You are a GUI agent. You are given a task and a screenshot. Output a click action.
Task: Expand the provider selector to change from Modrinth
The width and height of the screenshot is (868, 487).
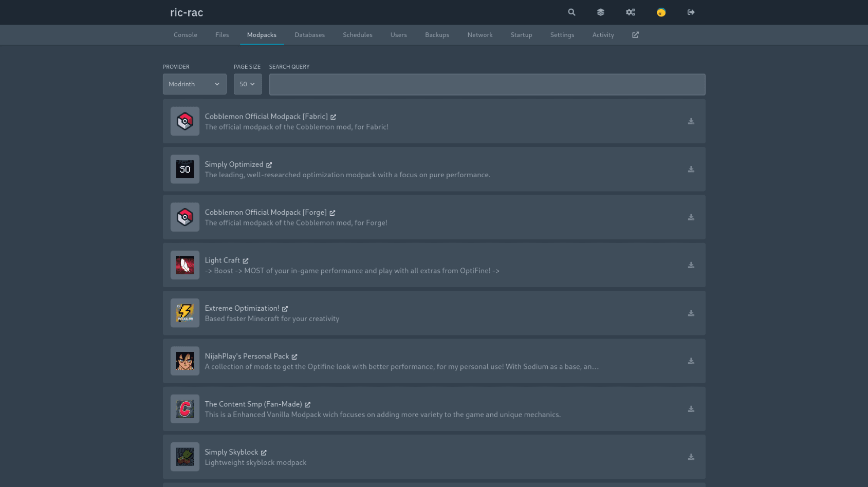pyautogui.click(x=194, y=84)
